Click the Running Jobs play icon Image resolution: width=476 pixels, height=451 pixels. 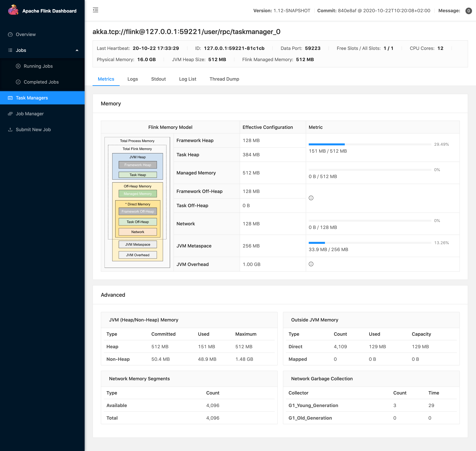tap(18, 66)
